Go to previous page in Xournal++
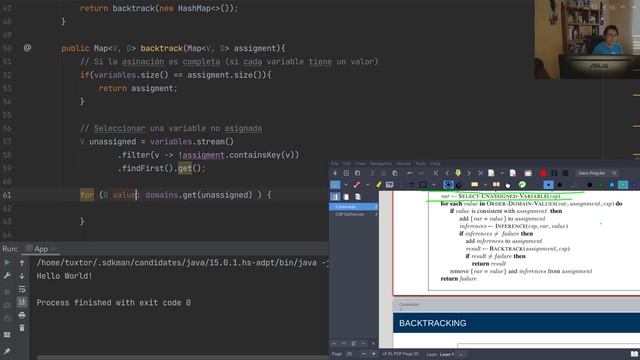 [447, 173]
